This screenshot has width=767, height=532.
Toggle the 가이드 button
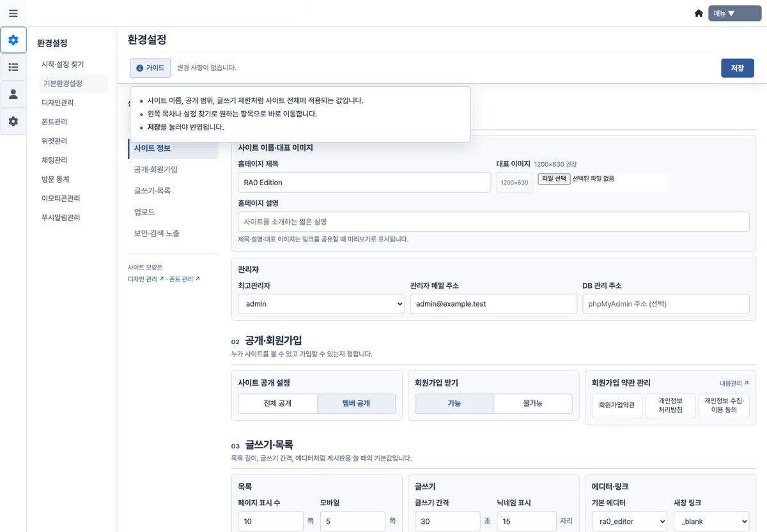coord(150,68)
